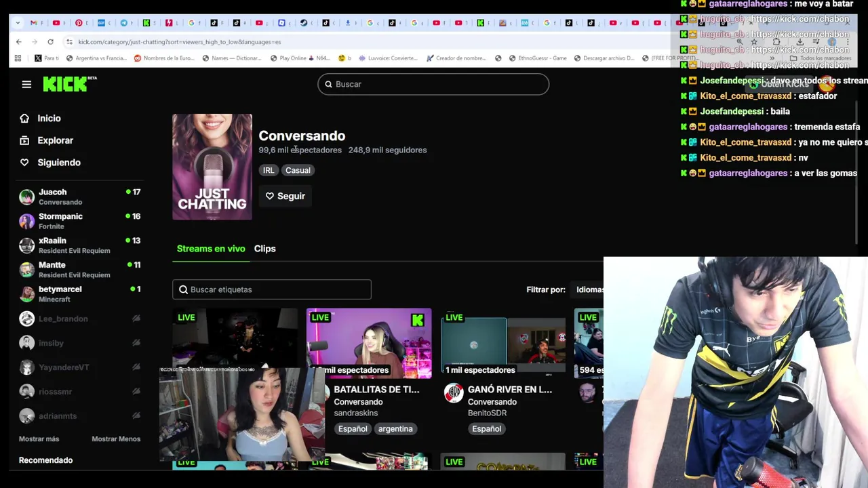Open the BenitoSDR stream thumbnail
The height and width of the screenshot is (488, 868).
point(503,343)
